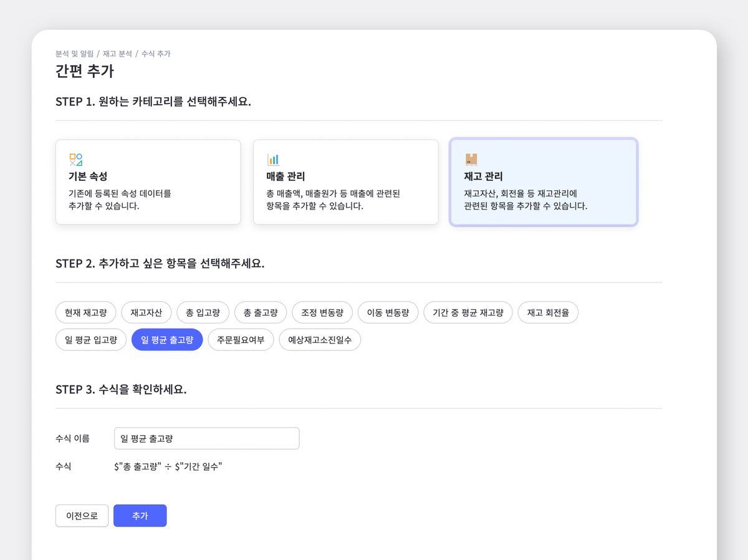Toggle 조정 변동량 on

click(323, 312)
